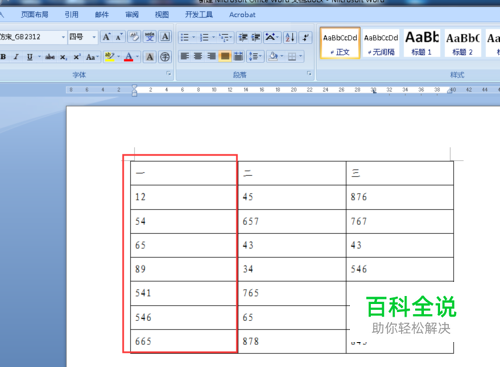Click the Shrink Font icon
Image resolution: width=500 pixels, height=367 pixels.
tap(119, 37)
